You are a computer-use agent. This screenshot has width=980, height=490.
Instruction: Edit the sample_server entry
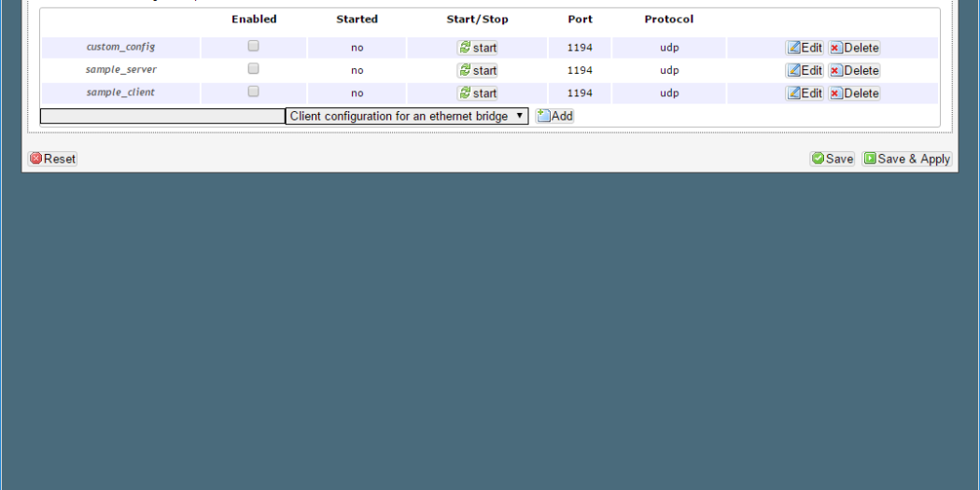point(804,70)
